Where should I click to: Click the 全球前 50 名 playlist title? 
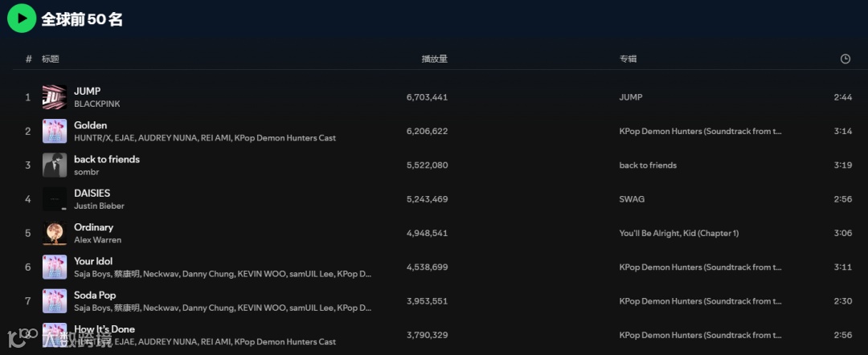(x=82, y=19)
